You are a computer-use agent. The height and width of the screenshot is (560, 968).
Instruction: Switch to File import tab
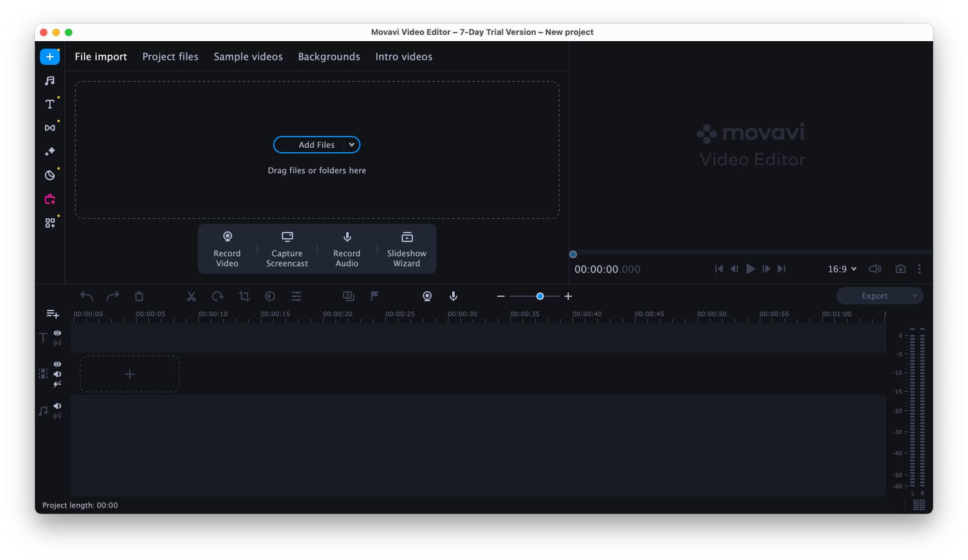click(x=101, y=57)
